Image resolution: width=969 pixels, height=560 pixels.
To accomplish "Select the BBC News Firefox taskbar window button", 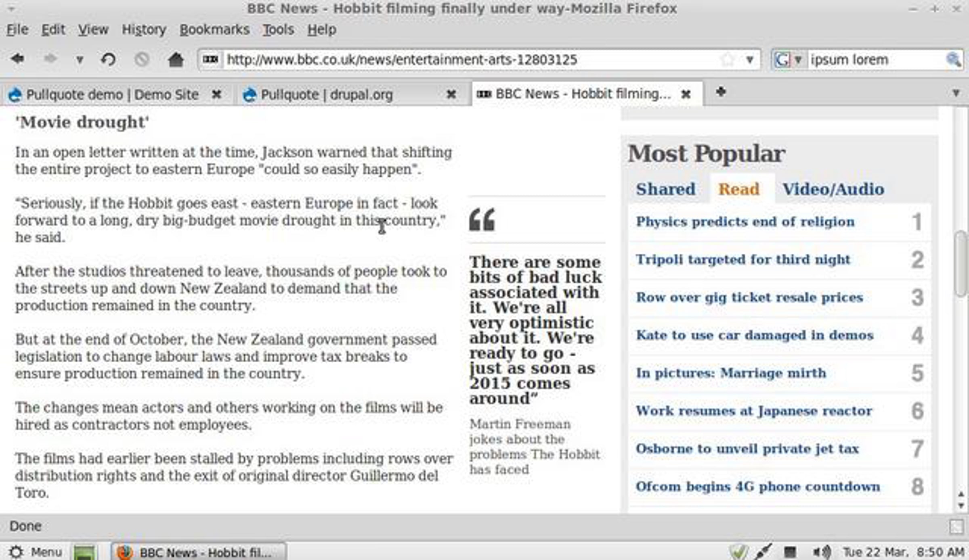I will point(199,552).
